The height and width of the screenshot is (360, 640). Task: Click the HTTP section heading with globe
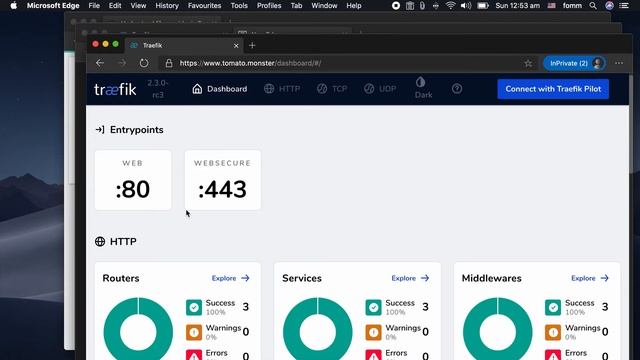click(x=116, y=242)
